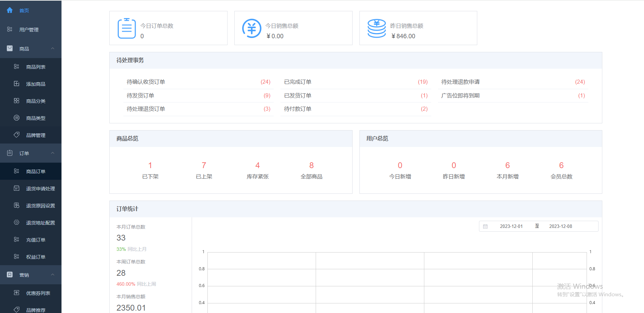Click the end date 2023-12-08 field
This screenshot has height=313, width=644.
(x=561, y=227)
